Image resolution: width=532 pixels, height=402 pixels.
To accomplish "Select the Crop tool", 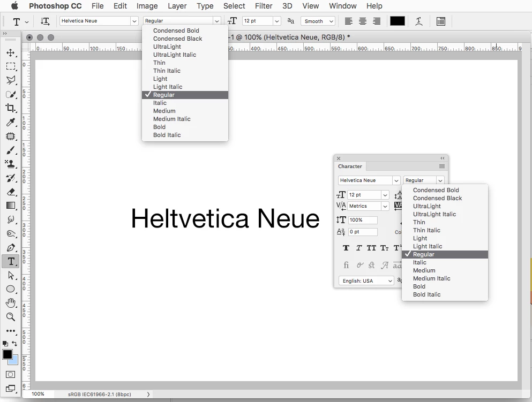I will [11, 108].
